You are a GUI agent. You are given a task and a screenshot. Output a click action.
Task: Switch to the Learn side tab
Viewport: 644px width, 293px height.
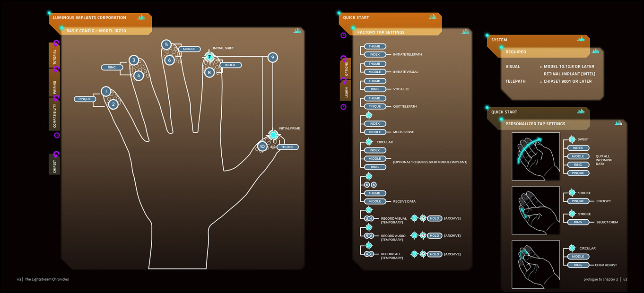tap(346, 90)
